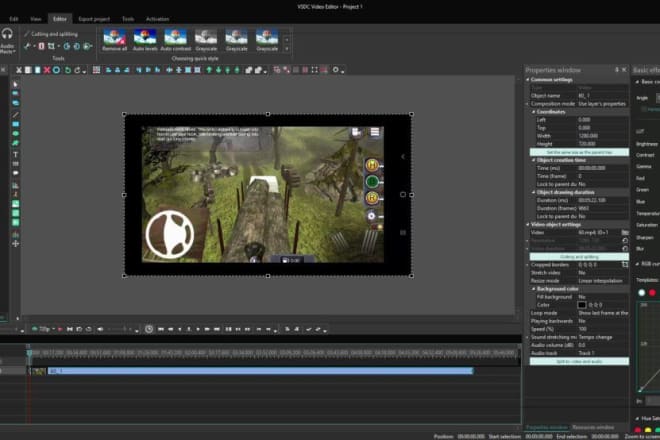660x440 pixels.
Task: Switch to Resources window tab
Action: coord(593,427)
